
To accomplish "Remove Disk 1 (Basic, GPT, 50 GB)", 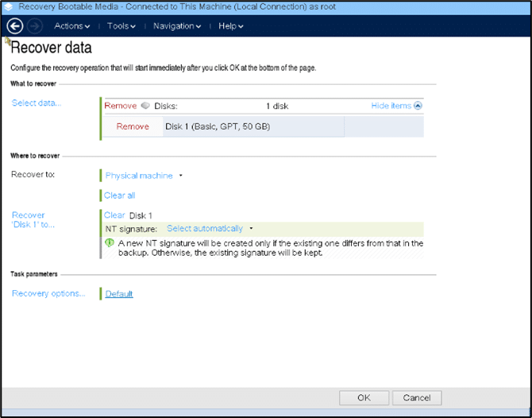I will [133, 126].
